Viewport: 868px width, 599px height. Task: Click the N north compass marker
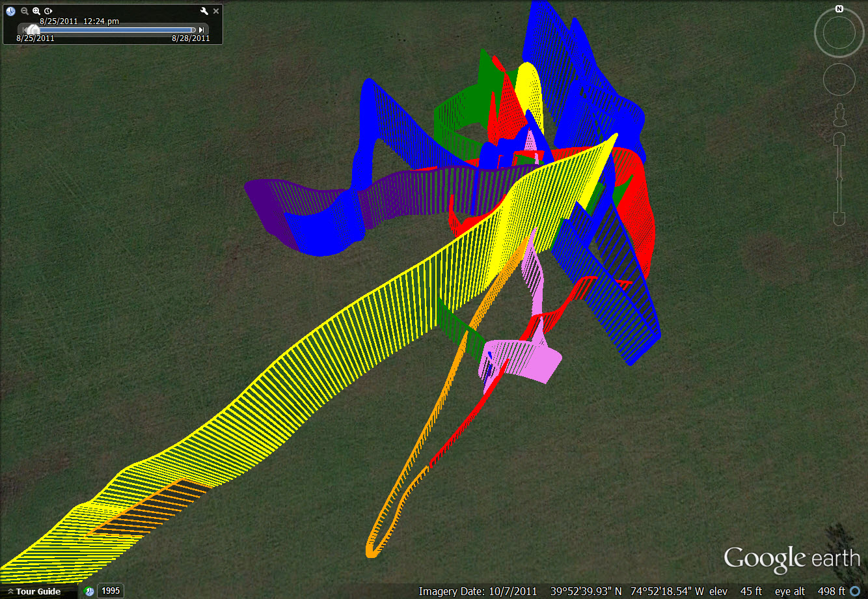point(839,9)
